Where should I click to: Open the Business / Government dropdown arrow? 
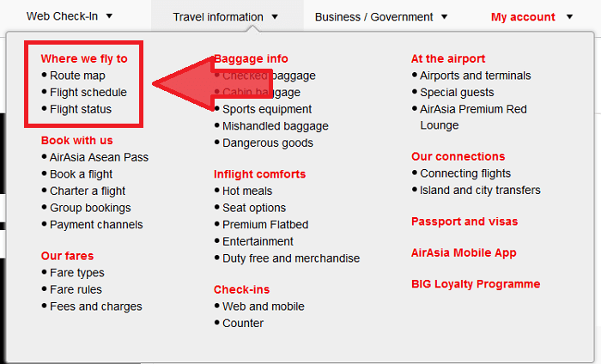coord(444,16)
